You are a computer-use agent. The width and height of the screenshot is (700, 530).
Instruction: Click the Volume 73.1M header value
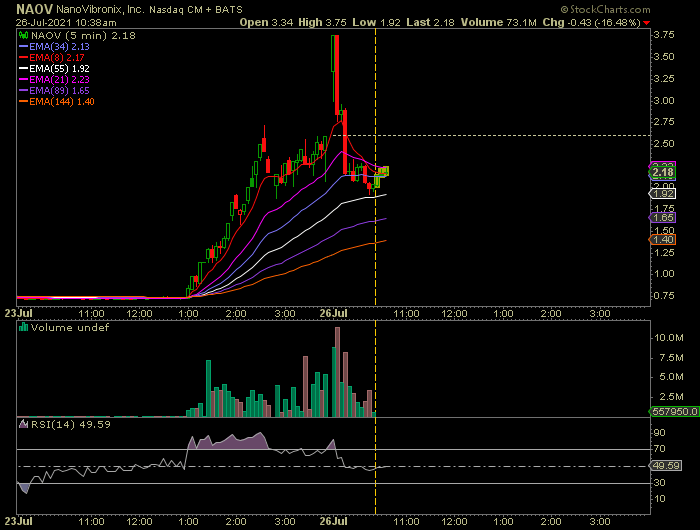click(499, 22)
